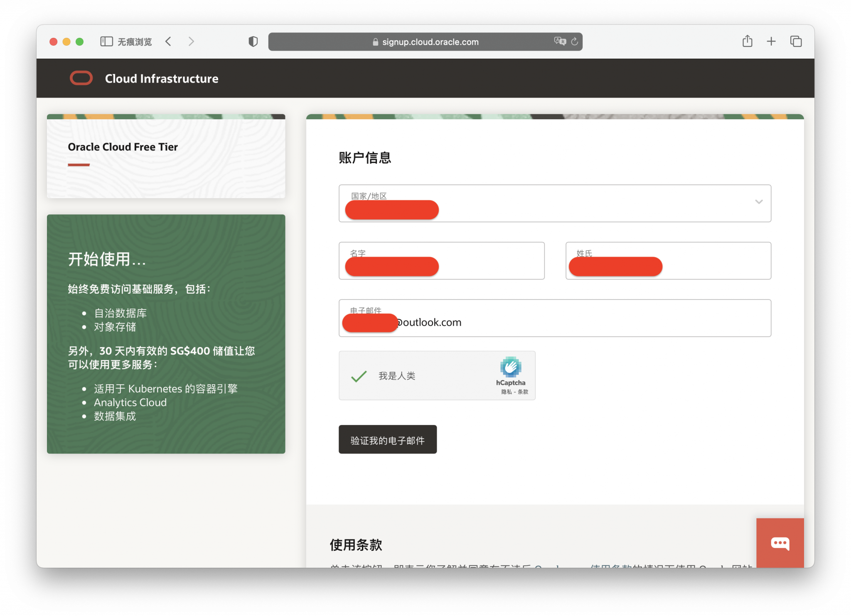Open the hCaptcha 条款 link
Screen dimensions: 851x616
(x=523, y=392)
